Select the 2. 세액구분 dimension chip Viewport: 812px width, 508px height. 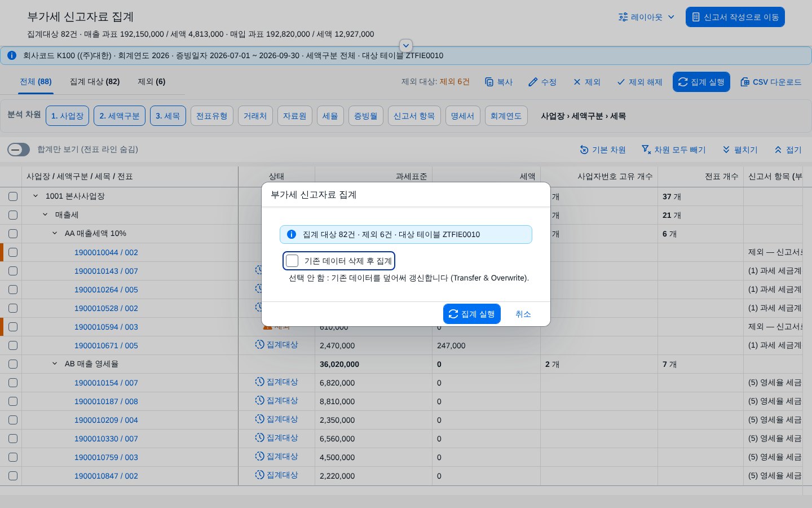point(120,116)
